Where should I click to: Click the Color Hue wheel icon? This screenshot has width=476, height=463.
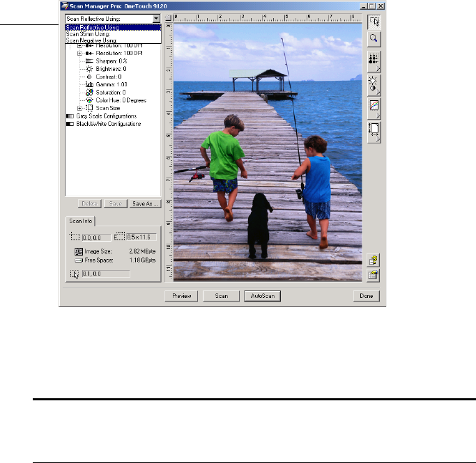pos(89,100)
